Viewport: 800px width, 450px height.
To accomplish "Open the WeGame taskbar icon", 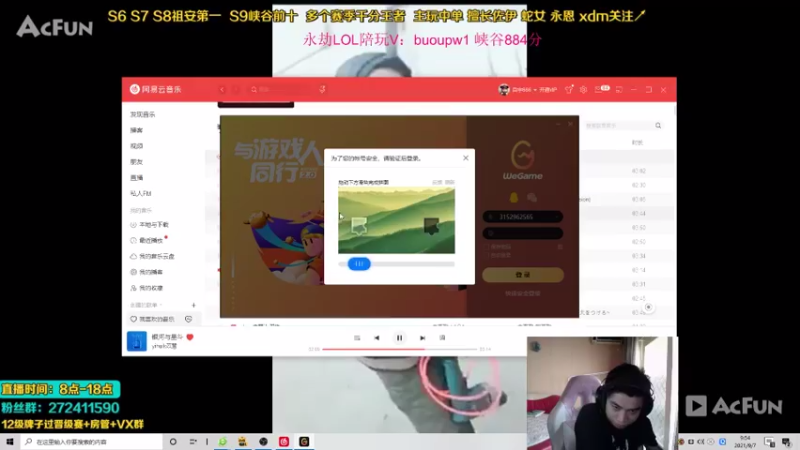I will (x=304, y=442).
